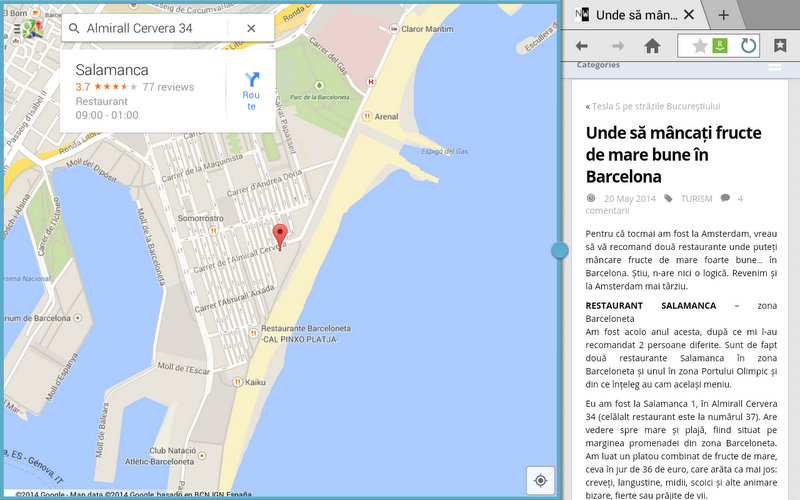The height and width of the screenshot is (500, 800).
Task: Select Club Natació Atlètic-Barceloneta marker
Action: [x=202, y=455]
